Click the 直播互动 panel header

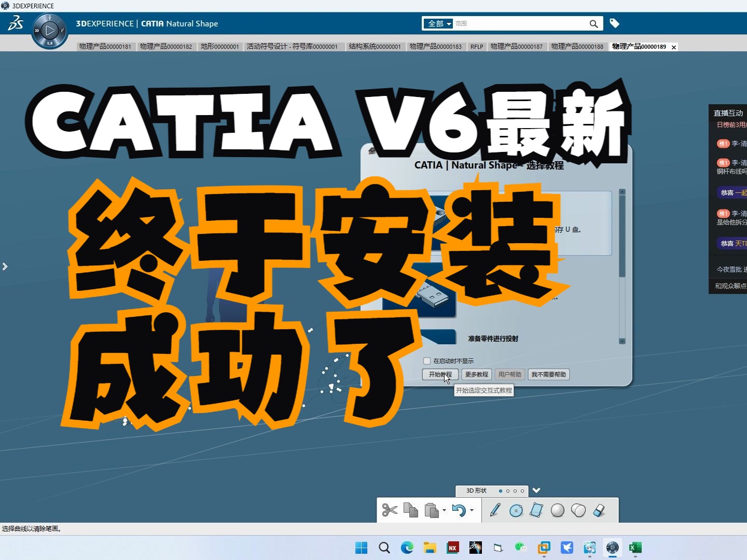tap(728, 113)
